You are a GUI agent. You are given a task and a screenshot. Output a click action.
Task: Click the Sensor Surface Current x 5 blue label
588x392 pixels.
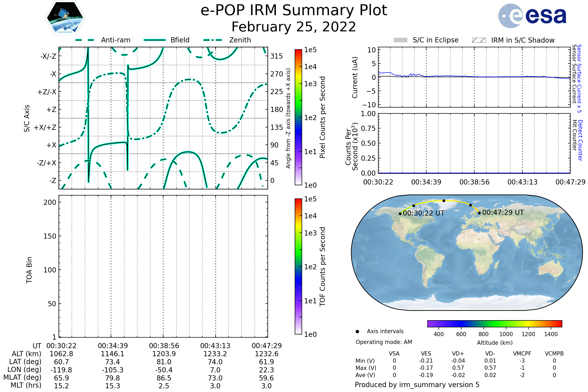(x=579, y=79)
